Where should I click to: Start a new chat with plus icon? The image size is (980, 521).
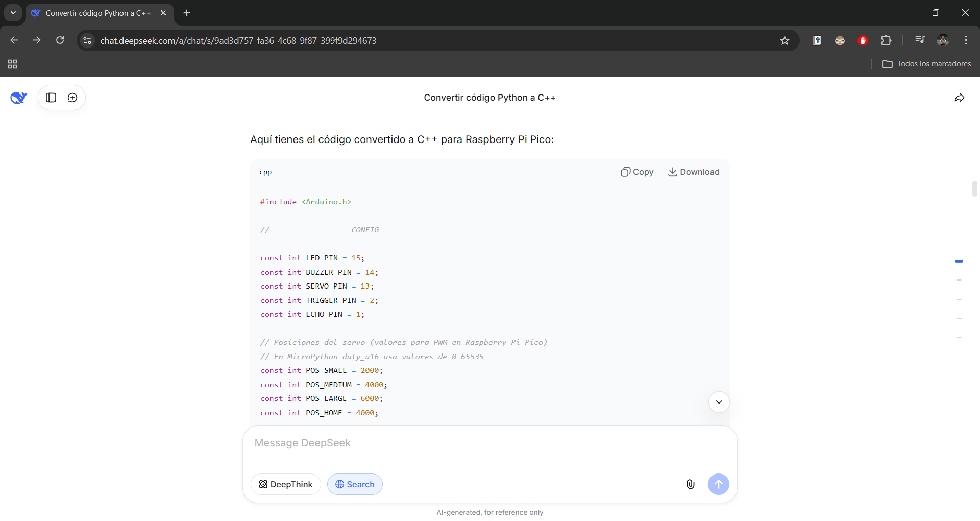point(72,98)
